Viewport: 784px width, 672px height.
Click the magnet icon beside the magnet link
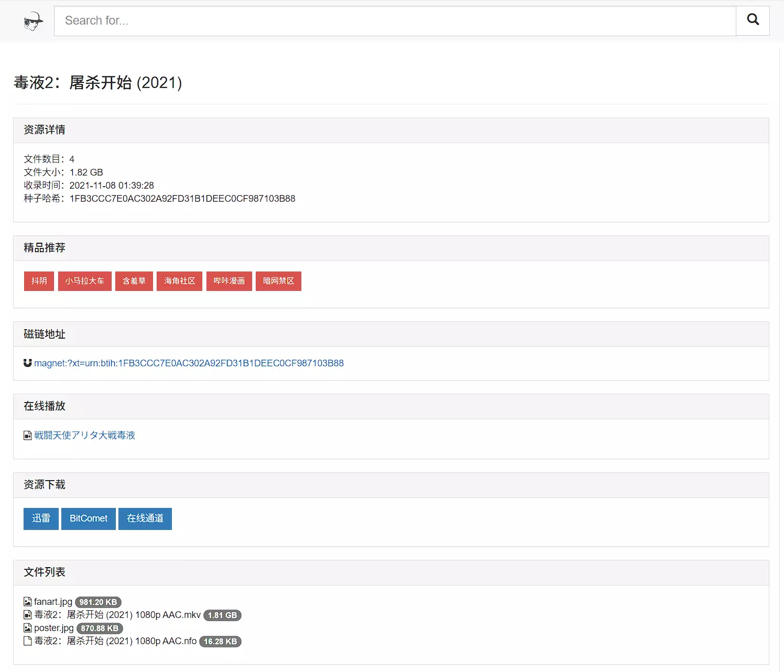[x=28, y=363]
